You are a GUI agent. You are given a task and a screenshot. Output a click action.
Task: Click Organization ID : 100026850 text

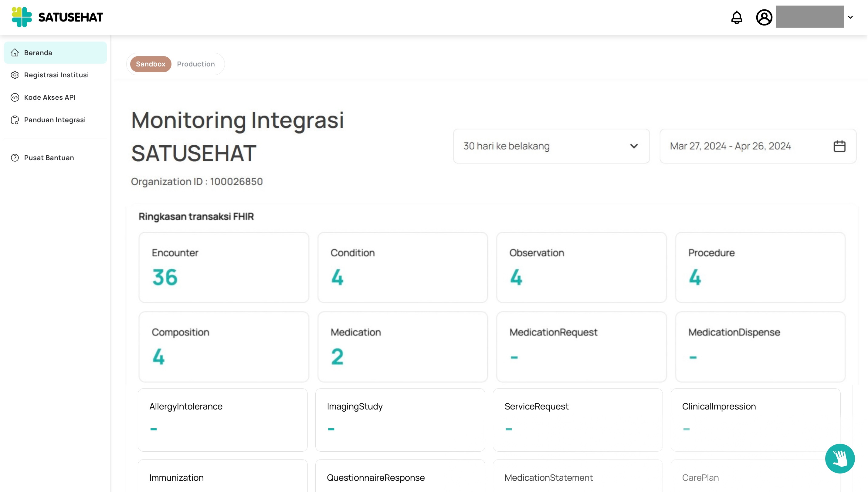[197, 181]
